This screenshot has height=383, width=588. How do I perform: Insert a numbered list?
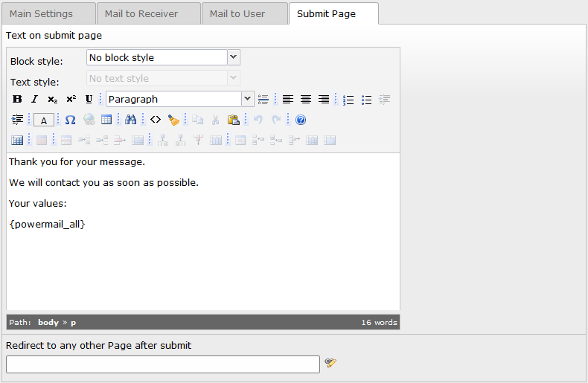pyautogui.click(x=348, y=100)
